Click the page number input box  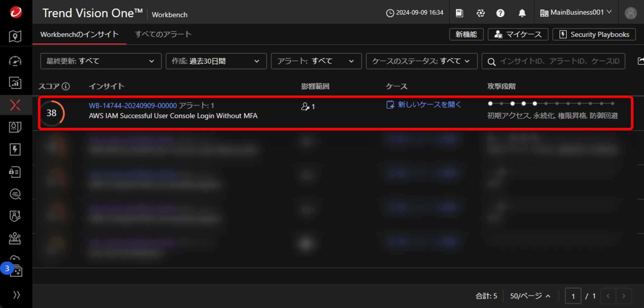coord(573,296)
